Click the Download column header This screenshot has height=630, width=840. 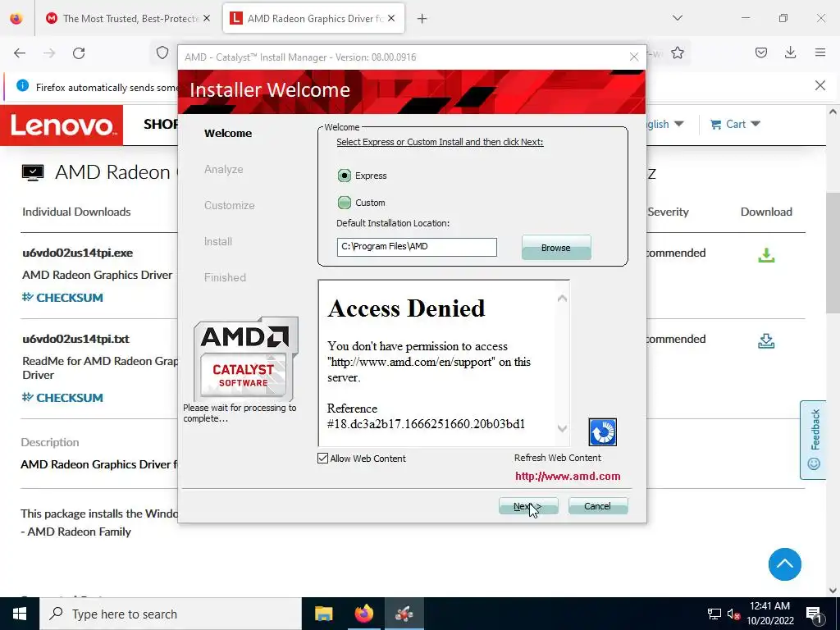(x=766, y=212)
